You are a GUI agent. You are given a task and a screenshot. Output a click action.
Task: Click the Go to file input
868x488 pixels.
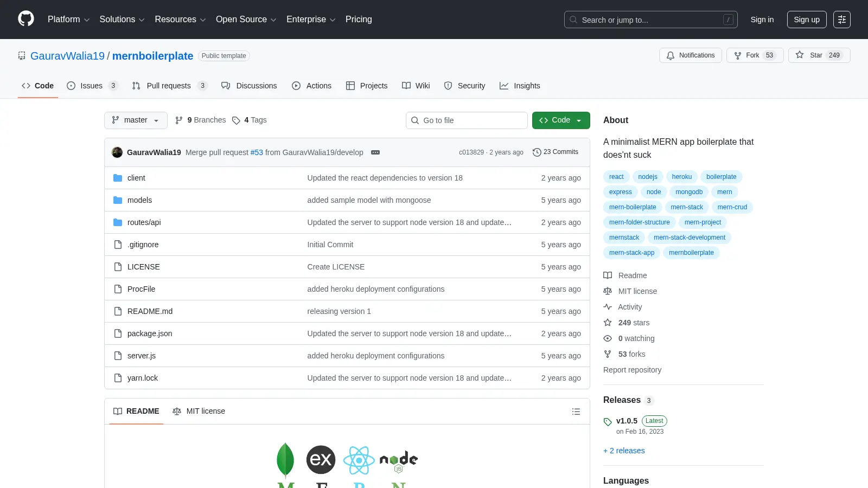point(467,120)
